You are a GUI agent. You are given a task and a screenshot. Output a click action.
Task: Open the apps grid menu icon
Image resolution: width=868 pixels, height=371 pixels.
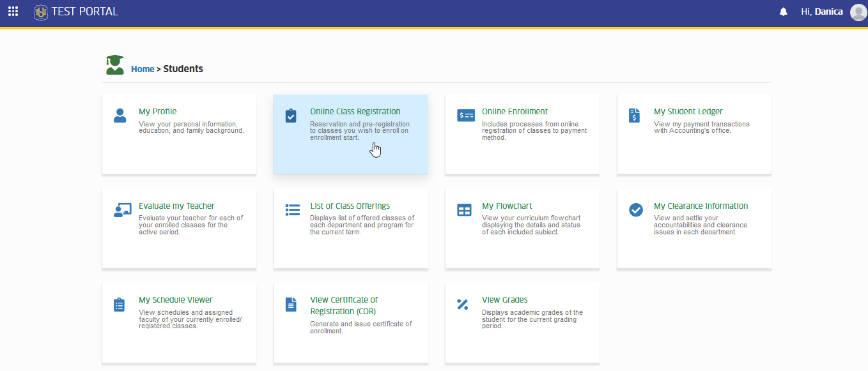(13, 11)
